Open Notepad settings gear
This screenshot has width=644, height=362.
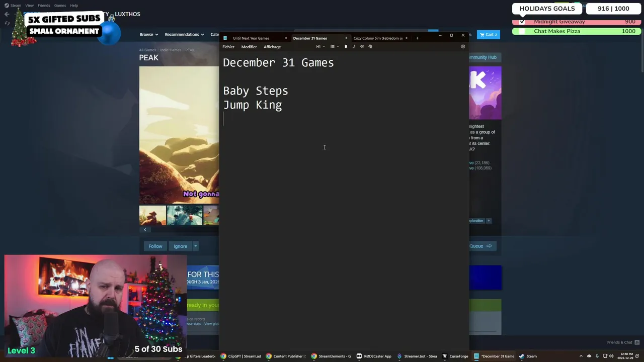463,47
